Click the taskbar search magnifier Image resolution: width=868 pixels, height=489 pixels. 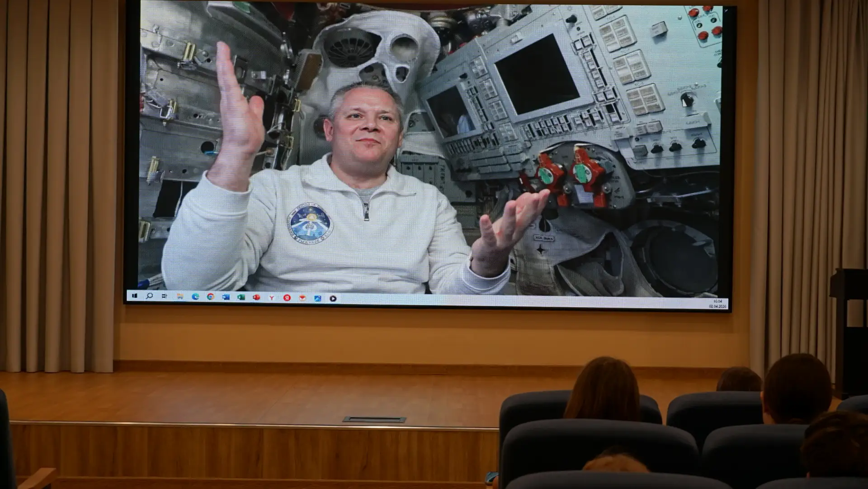(x=149, y=296)
